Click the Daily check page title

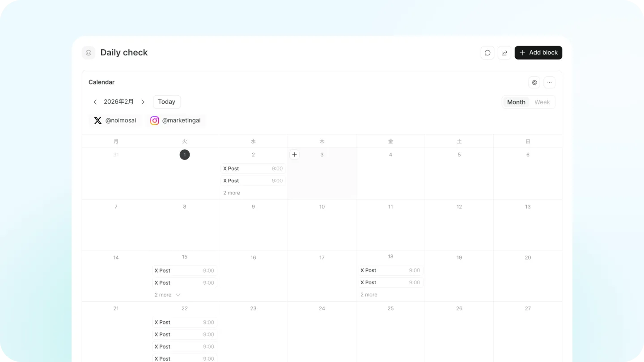(x=124, y=53)
